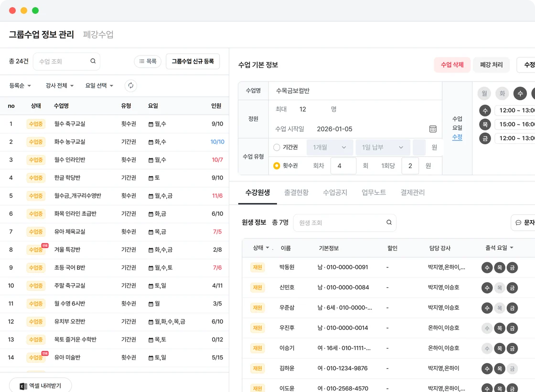Switch to the 업무노트 tab

coord(374,192)
